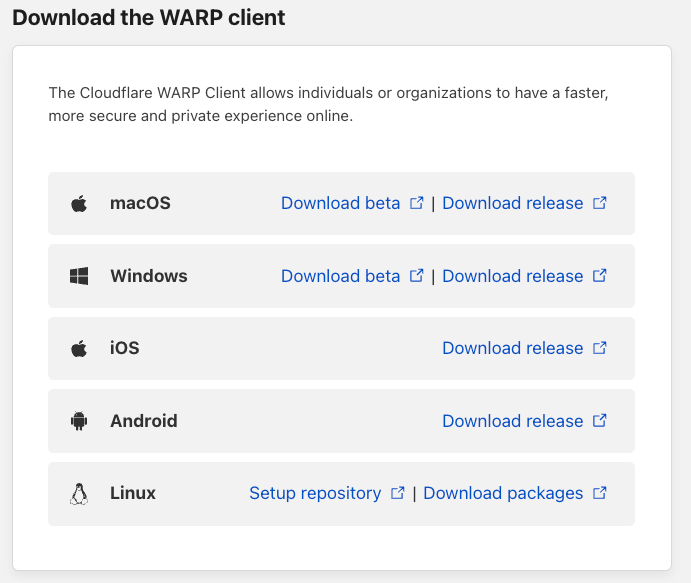Image resolution: width=691 pixels, height=583 pixels.
Task: Click external-link icon beside iOS Download release
Action: [600, 348]
